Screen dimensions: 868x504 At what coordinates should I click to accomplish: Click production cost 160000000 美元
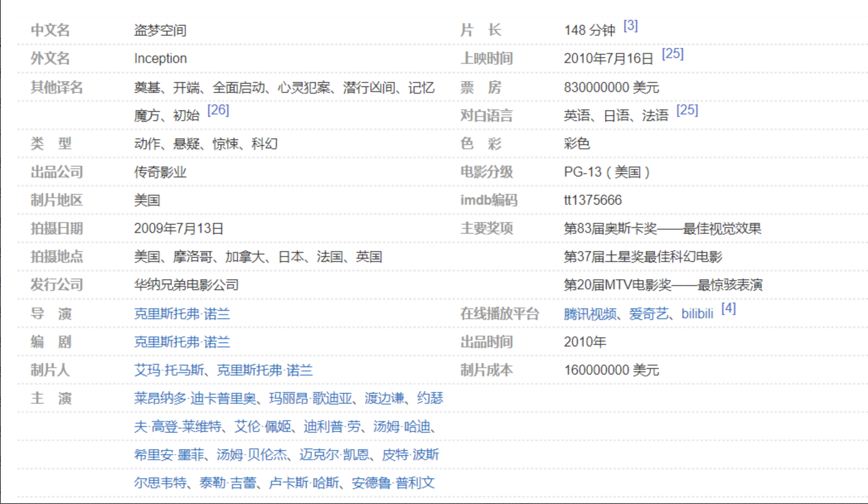click(611, 370)
